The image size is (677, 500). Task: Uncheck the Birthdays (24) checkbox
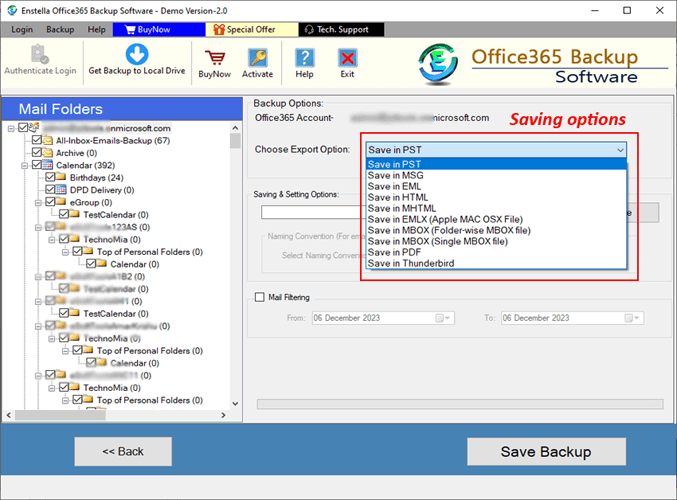pyautogui.click(x=50, y=177)
